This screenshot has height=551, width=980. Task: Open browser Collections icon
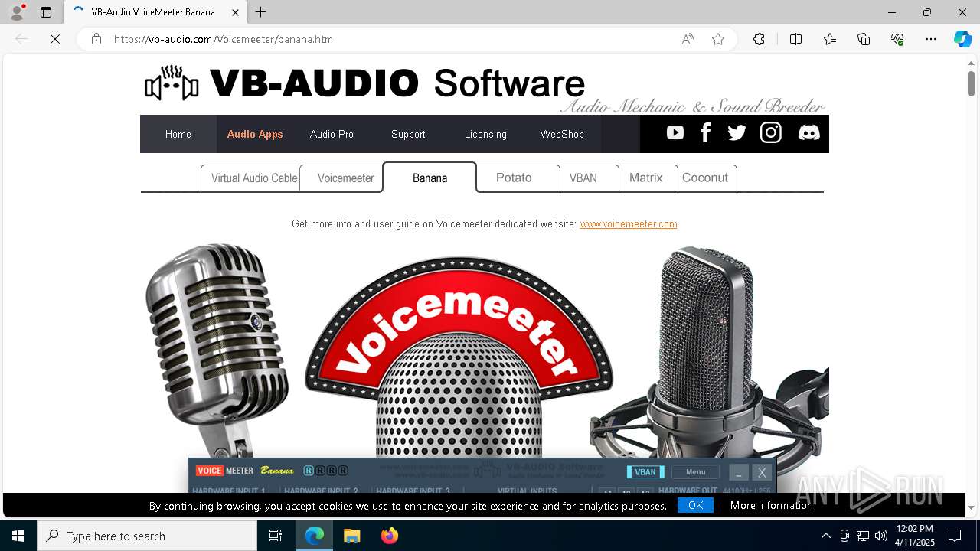[x=864, y=39]
